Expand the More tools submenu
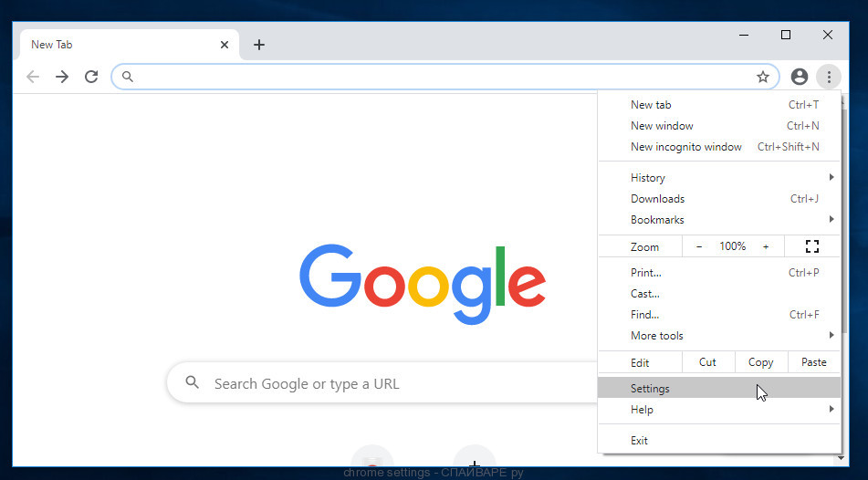This screenshot has height=480, width=868. (719, 336)
